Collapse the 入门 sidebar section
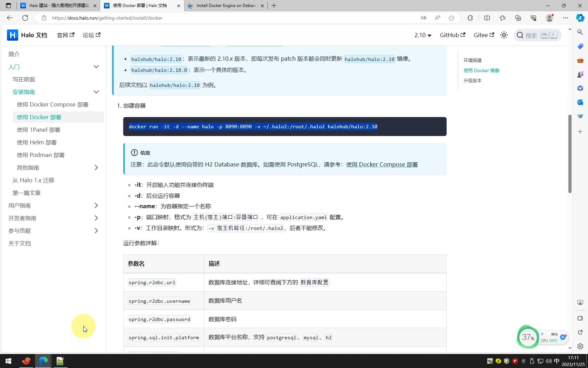The image size is (588, 368). click(96, 67)
